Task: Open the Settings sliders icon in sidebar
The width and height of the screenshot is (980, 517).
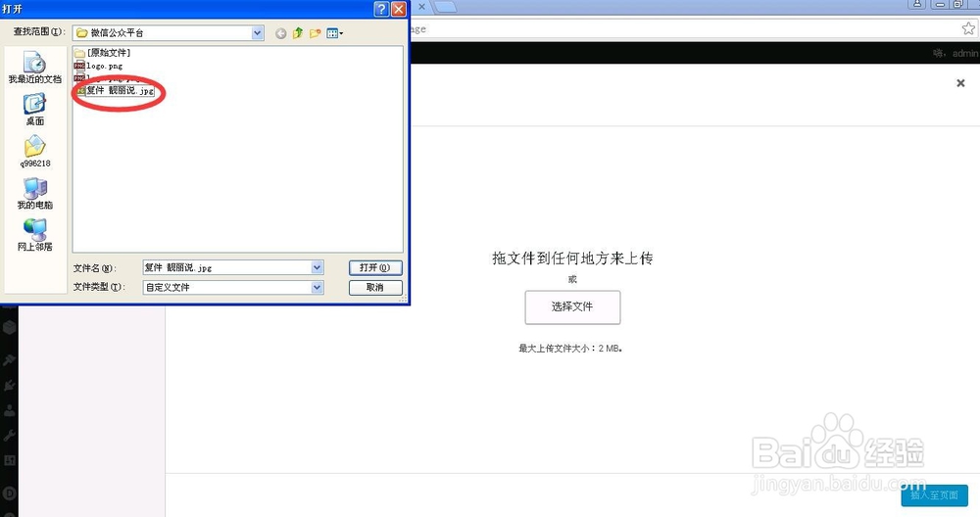Action: tap(10, 461)
